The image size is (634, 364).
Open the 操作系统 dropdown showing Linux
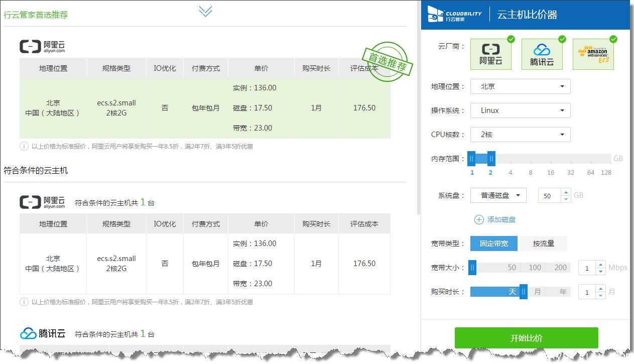tap(520, 110)
